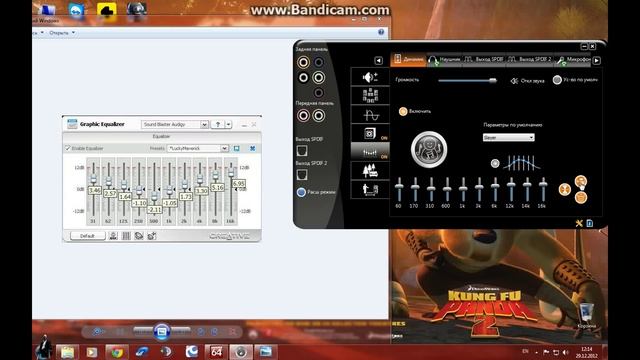The width and height of the screenshot is (640, 360).
Task: Click the help question mark in Graphic Equalizer
Action: [x=218, y=124]
